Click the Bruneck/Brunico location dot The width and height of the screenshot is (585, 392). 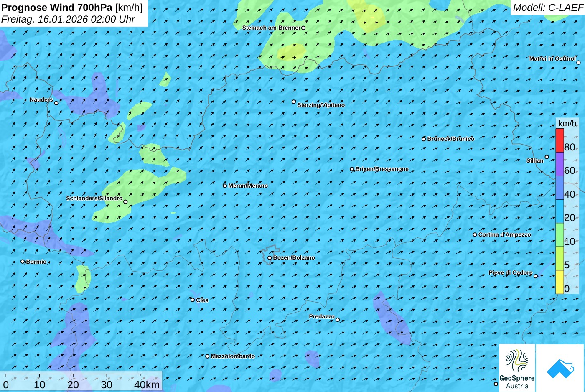[424, 139]
